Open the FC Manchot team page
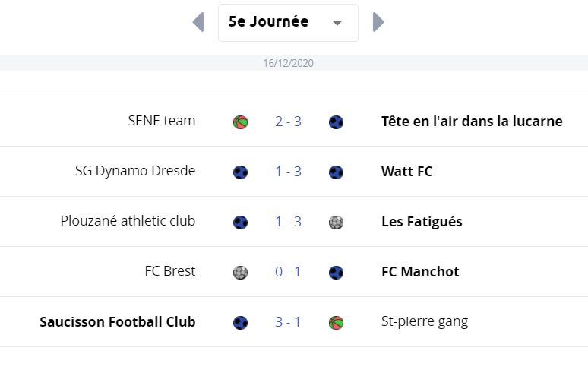This screenshot has width=588, height=376. point(420,272)
